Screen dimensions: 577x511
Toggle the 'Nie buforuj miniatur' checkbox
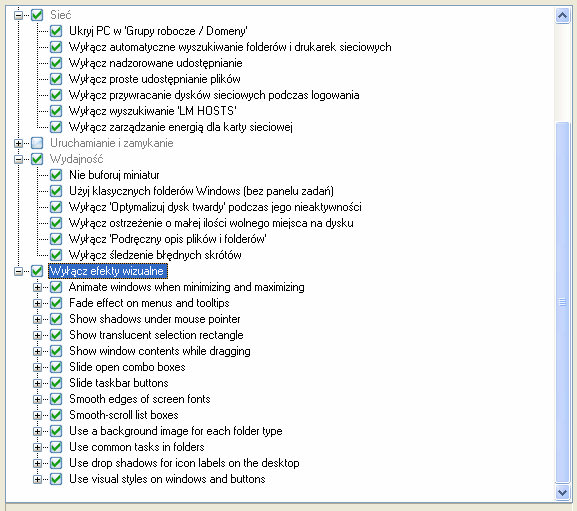56,175
